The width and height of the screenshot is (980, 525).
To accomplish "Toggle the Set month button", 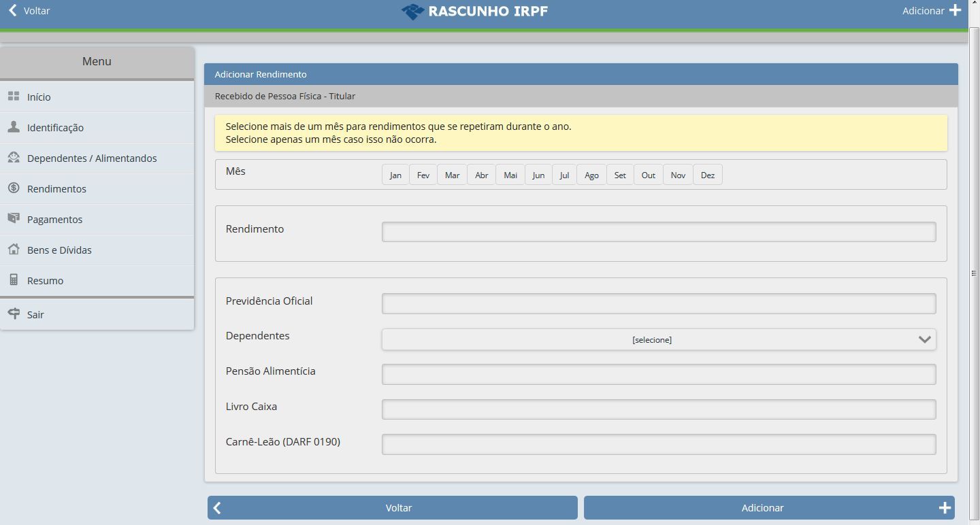I will click(x=620, y=175).
